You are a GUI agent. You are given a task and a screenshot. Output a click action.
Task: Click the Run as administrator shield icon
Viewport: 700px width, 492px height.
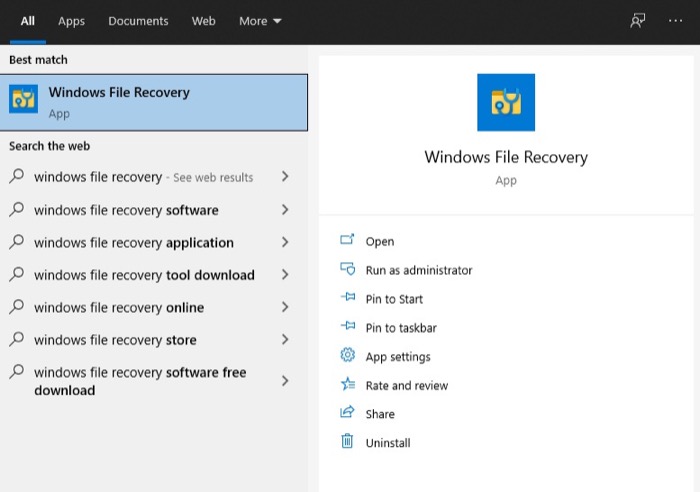347,269
